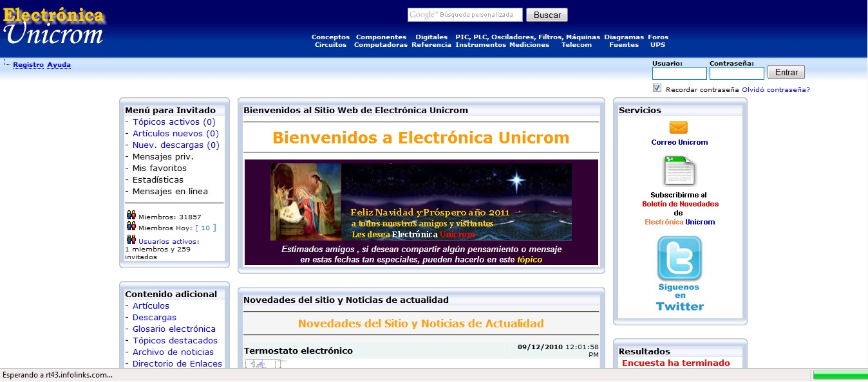Open Artículos nuevos (0) link
The width and height of the screenshot is (868, 382).
(176, 134)
